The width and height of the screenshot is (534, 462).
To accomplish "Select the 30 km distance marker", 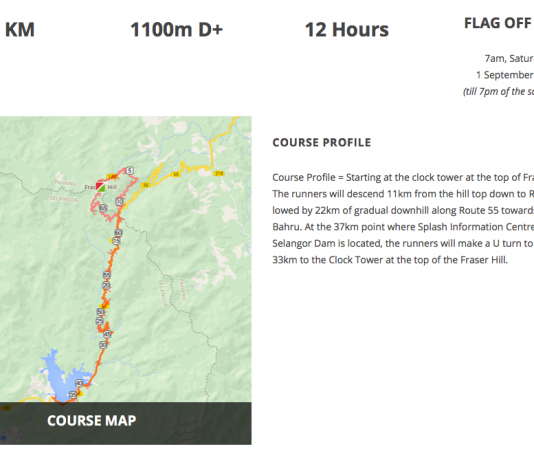I will pos(103,345).
